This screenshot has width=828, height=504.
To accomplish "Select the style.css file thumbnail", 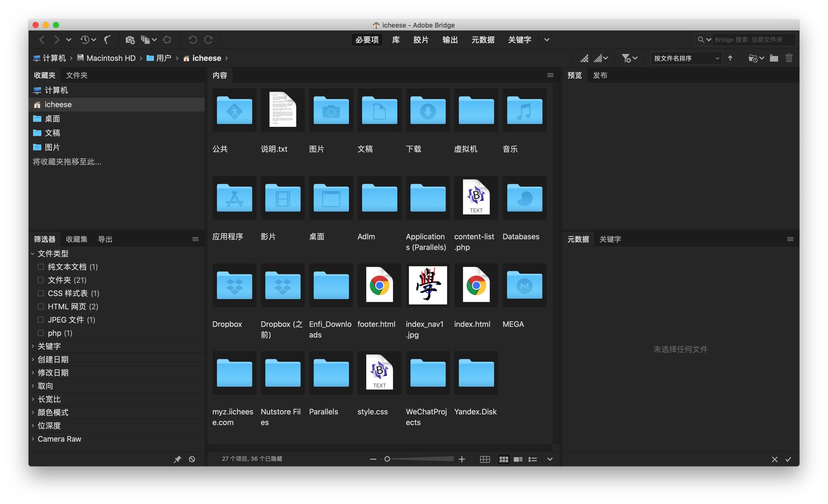I will coord(379,372).
